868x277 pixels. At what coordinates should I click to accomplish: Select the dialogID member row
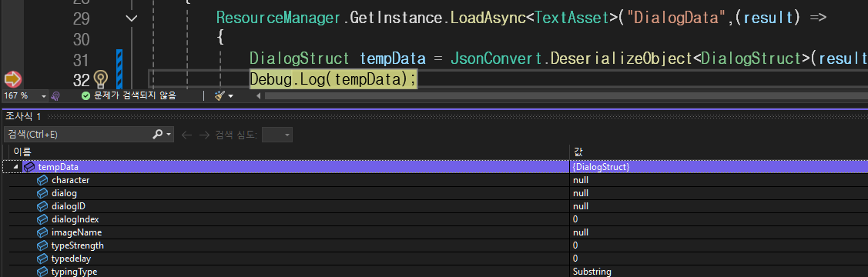click(434, 206)
